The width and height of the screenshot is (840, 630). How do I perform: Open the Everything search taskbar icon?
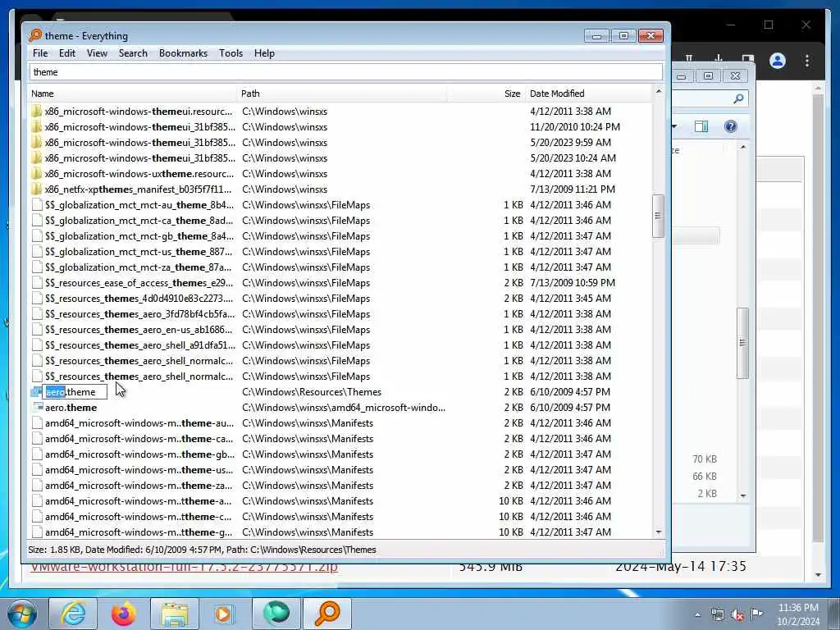click(327, 614)
